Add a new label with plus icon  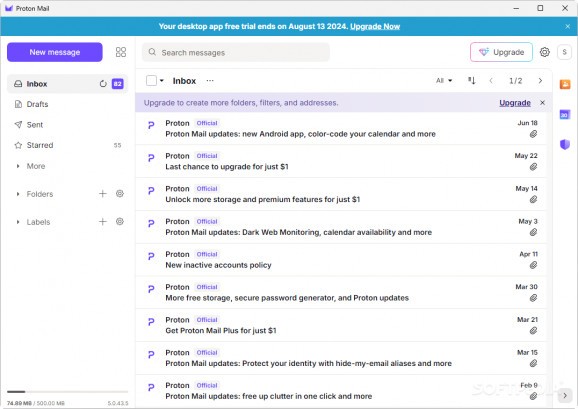[102, 221]
